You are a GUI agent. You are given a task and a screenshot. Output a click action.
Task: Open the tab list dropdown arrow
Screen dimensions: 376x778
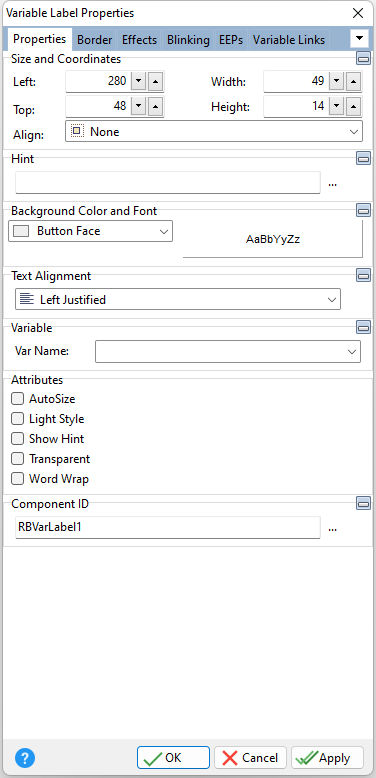pyautogui.click(x=360, y=39)
